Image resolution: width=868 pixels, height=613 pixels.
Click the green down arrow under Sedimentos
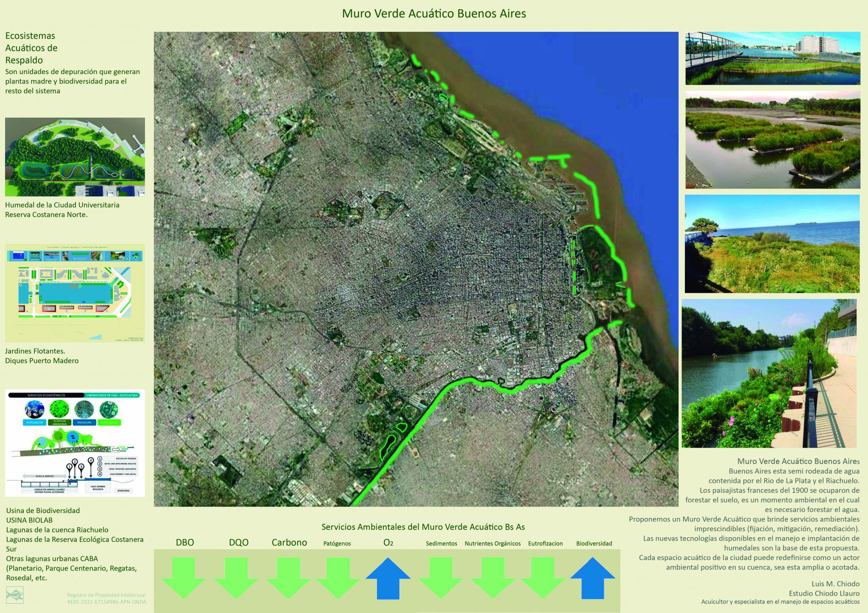[x=441, y=578]
